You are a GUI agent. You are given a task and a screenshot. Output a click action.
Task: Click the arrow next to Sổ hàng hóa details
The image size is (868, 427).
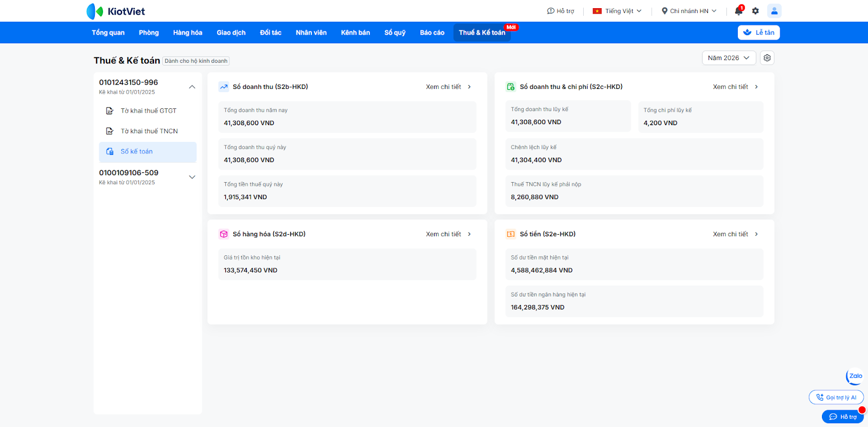coord(469,234)
